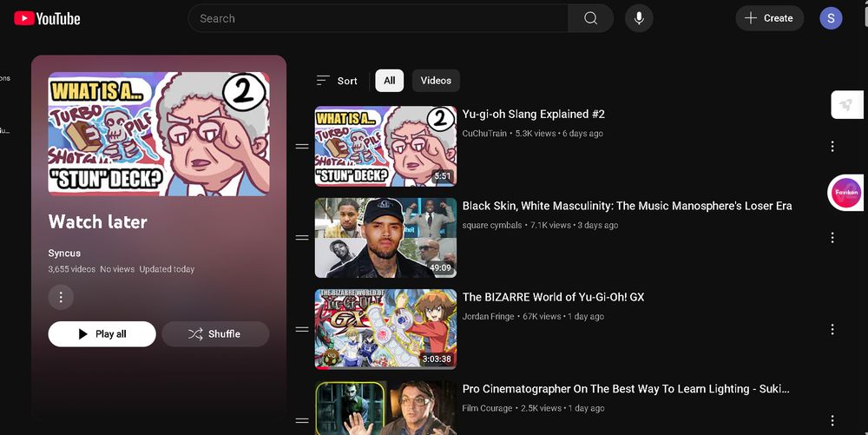Click the search magnifier button
This screenshot has width=868, height=435.
[x=590, y=18]
